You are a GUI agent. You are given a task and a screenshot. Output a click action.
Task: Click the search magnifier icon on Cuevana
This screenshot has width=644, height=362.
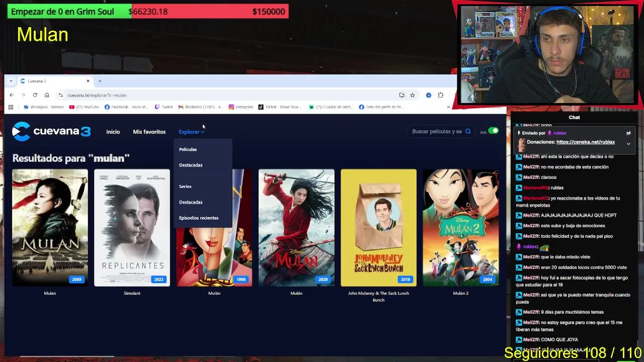tap(468, 131)
